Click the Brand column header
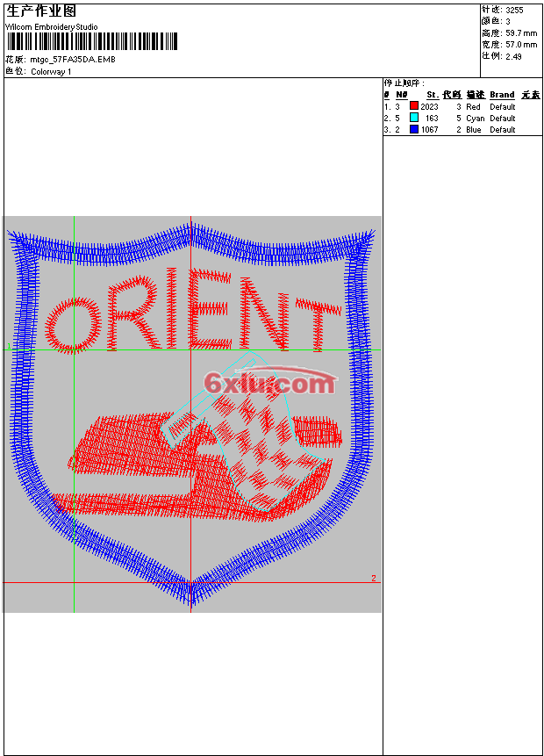The image size is (544, 756). tap(502, 95)
